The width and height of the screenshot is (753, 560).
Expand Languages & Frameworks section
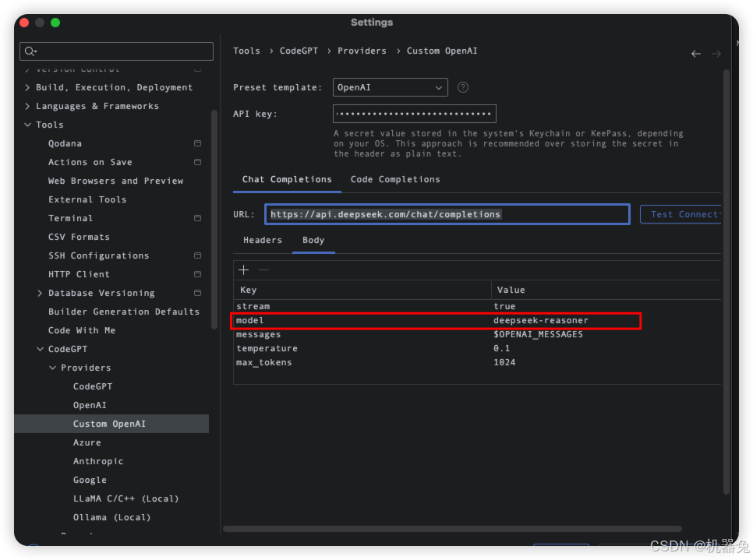click(x=27, y=106)
